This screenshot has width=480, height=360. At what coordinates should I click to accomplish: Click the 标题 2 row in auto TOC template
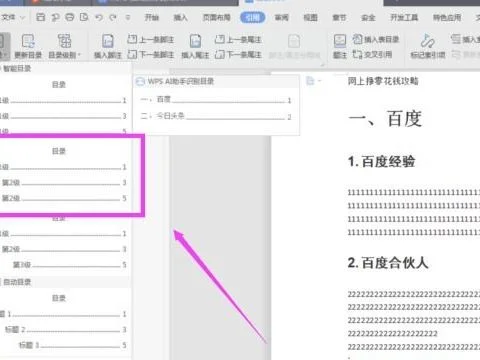pyautogui.click(x=66, y=330)
